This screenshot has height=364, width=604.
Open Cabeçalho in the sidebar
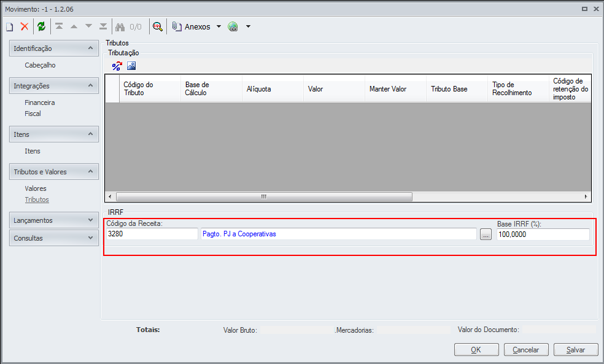[x=40, y=65]
